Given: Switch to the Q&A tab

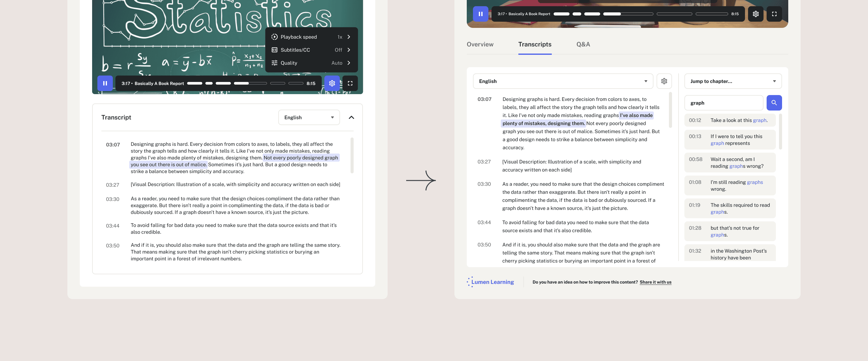Looking at the screenshot, I should coord(583,44).
